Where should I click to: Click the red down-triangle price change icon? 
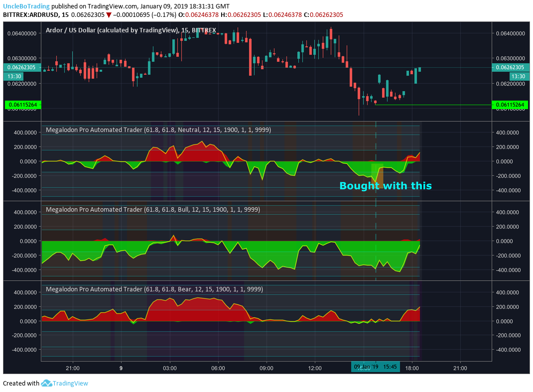109,15
